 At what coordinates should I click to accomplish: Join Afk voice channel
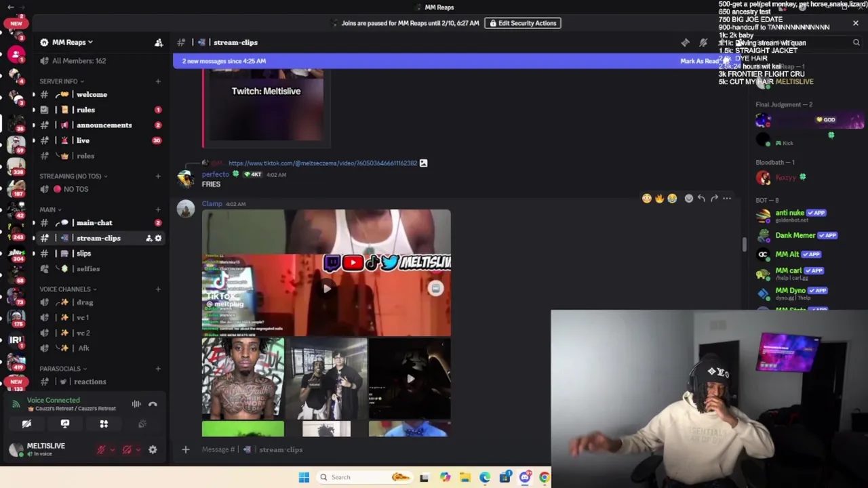[83, 348]
